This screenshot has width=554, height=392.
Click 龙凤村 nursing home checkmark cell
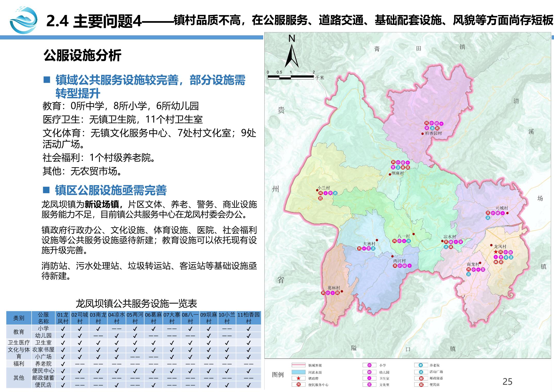point(63,364)
